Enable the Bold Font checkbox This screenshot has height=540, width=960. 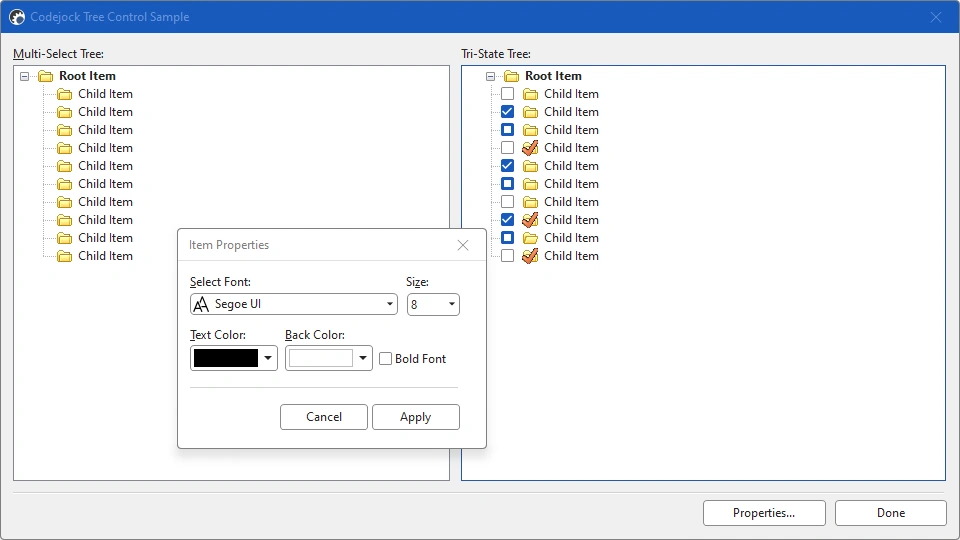pos(386,359)
